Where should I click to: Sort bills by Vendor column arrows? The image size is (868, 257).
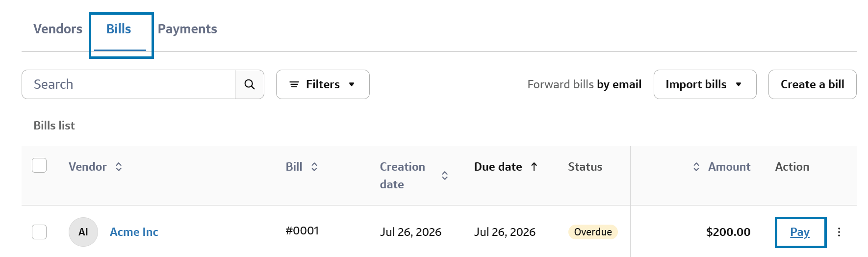click(x=119, y=167)
